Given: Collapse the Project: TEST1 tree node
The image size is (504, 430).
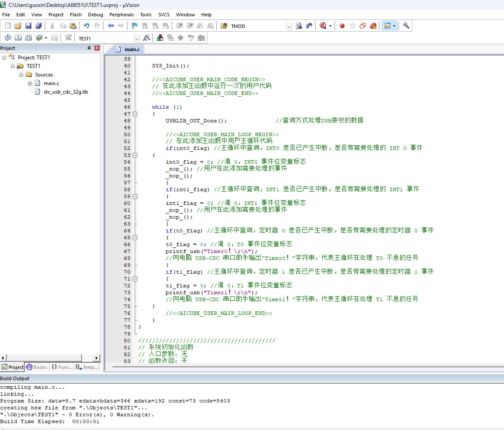Looking at the screenshot, I should 4,58.
